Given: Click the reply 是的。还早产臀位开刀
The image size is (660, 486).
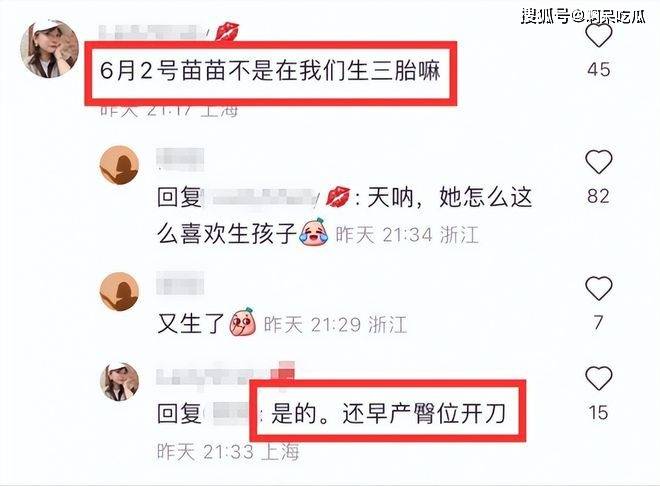Looking at the screenshot, I should [388, 413].
